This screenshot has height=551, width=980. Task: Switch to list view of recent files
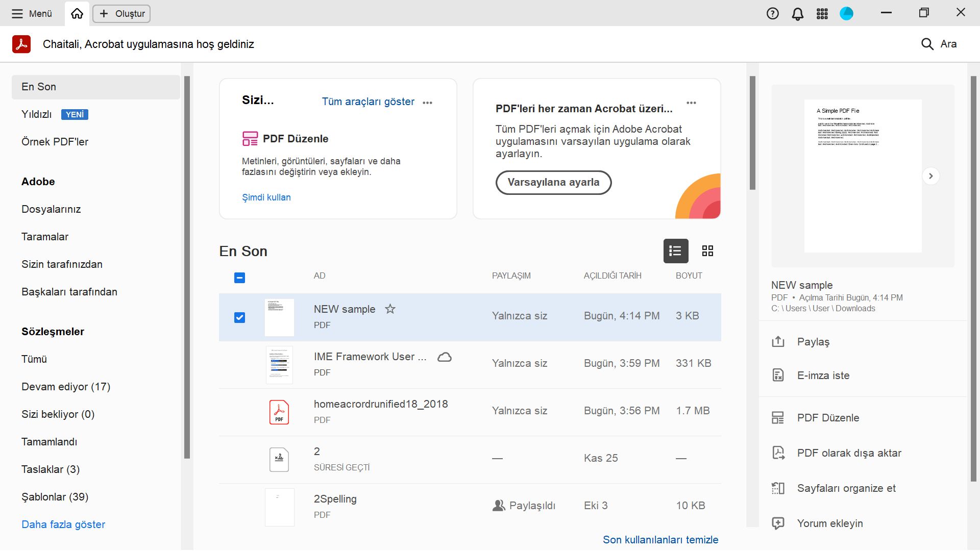pyautogui.click(x=675, y=251)
